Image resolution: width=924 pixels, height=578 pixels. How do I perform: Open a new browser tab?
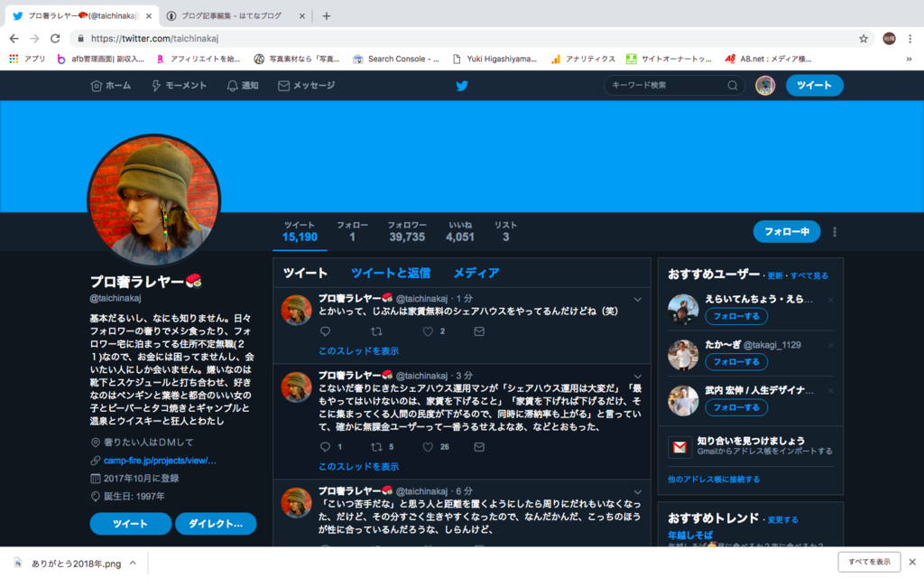pyautogui.click(x=327, y=16)
